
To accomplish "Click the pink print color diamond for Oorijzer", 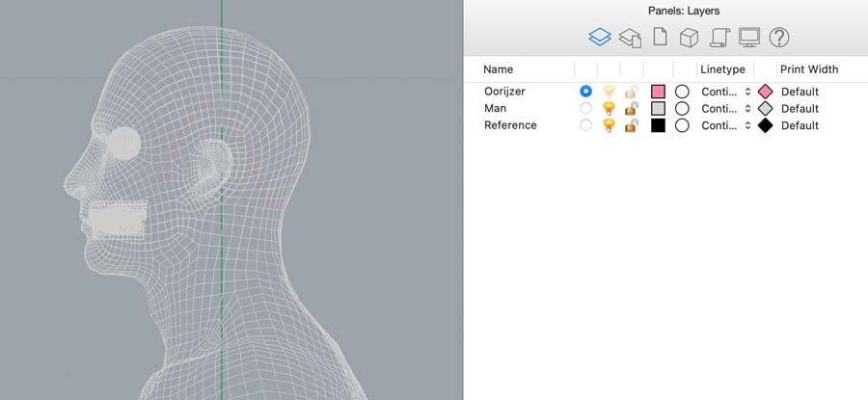I will (x=765, y=92).
